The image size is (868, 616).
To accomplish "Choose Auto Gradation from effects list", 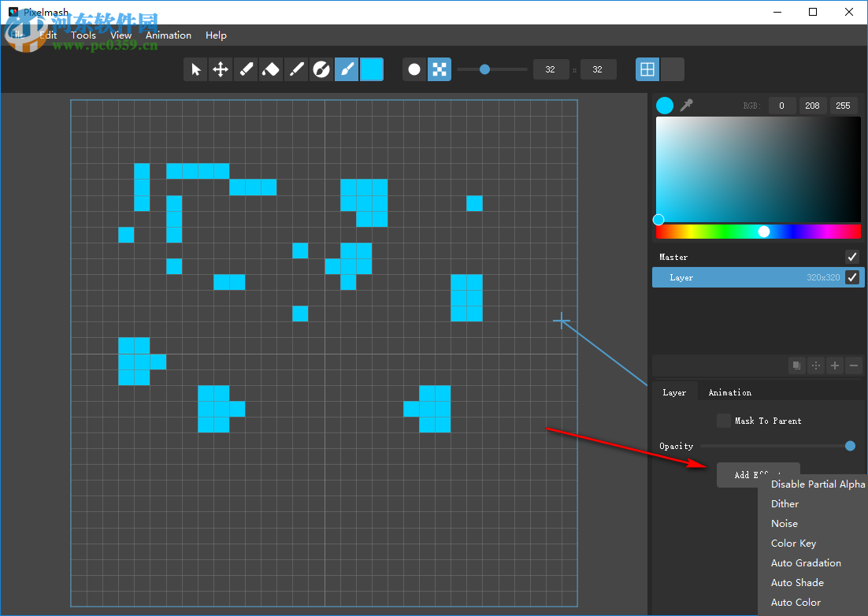I will 806,563.
